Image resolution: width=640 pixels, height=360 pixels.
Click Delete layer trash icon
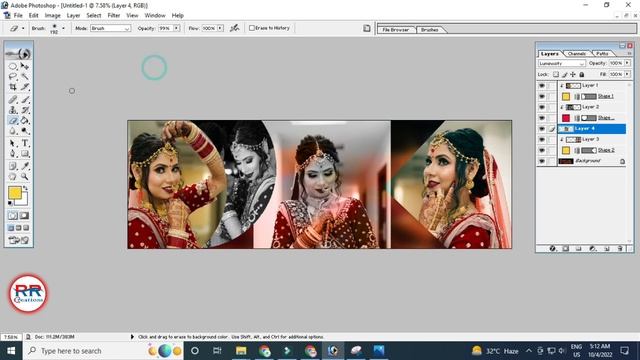coord(620,248)
